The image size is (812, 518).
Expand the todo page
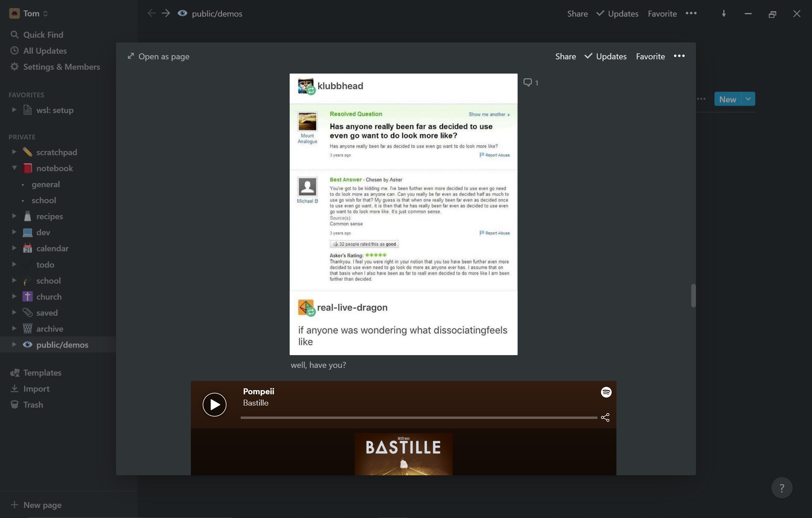pyautogui.click(x=14, y=264)
